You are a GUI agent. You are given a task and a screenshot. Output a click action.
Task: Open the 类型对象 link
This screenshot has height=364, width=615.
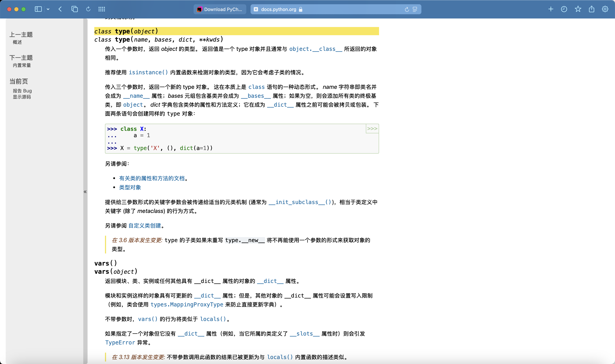pos(130,187)
